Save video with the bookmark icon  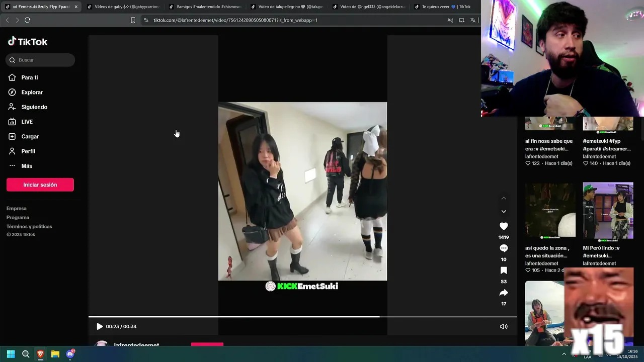tap(504, 270)
